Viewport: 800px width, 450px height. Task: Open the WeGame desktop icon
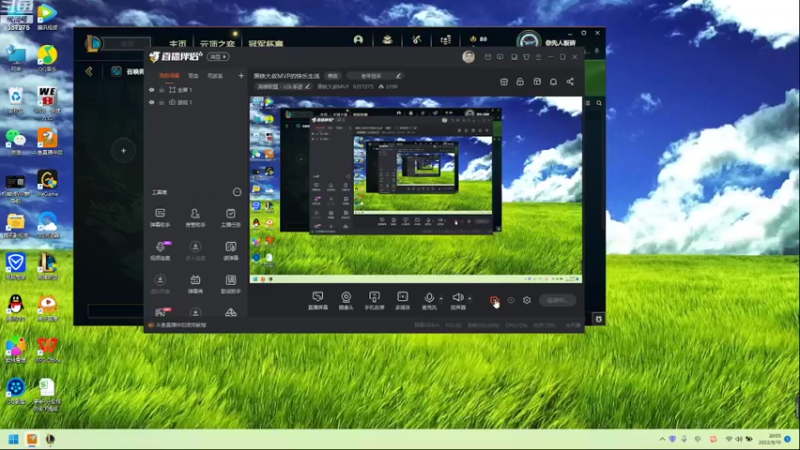point(47,184)
